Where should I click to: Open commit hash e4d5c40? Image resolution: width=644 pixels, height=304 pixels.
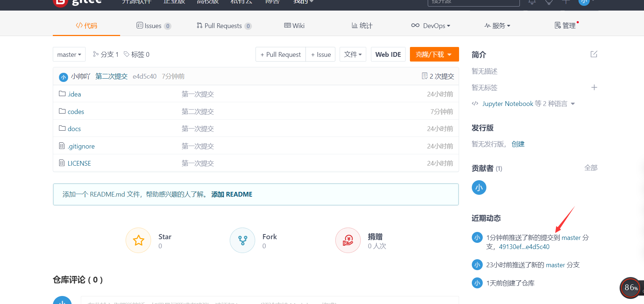pos(145,76)
